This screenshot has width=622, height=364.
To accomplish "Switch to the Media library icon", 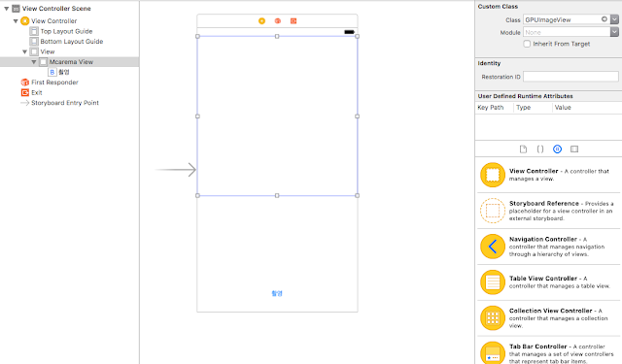I will coord(574,149).
